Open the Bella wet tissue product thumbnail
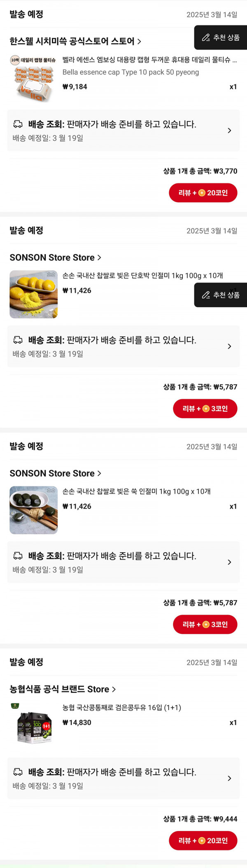247x868 pixels. (x=33, y=78)
